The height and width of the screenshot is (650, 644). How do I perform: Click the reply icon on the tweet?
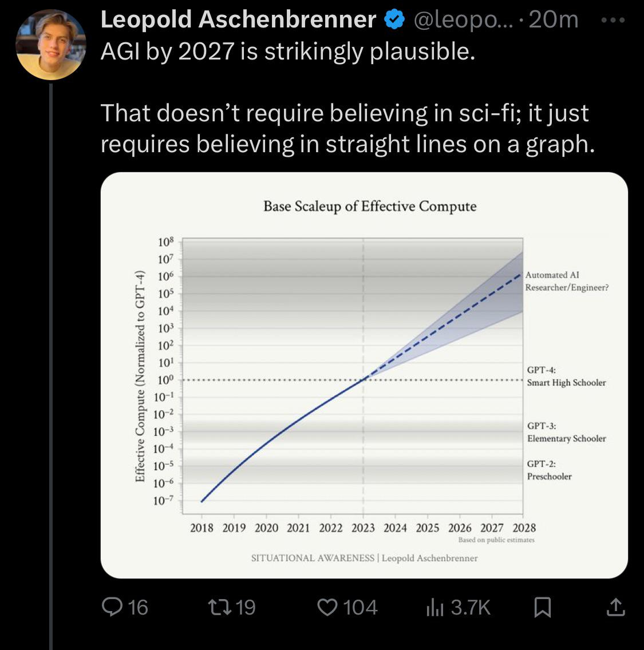112,607
